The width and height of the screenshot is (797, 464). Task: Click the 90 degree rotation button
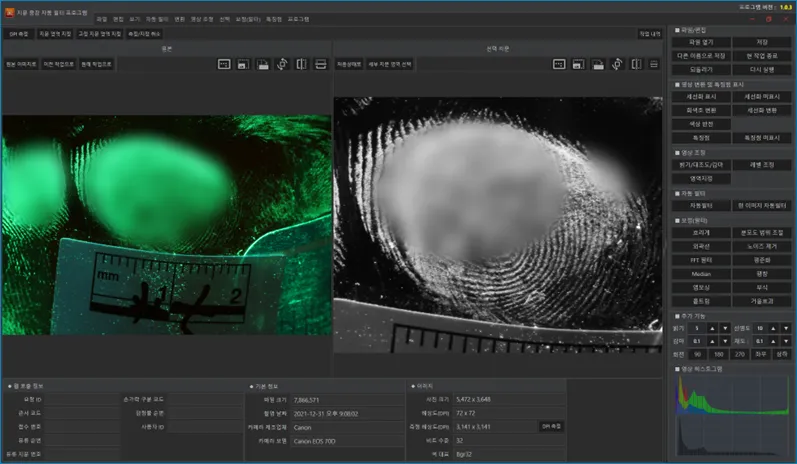(697, 354)
